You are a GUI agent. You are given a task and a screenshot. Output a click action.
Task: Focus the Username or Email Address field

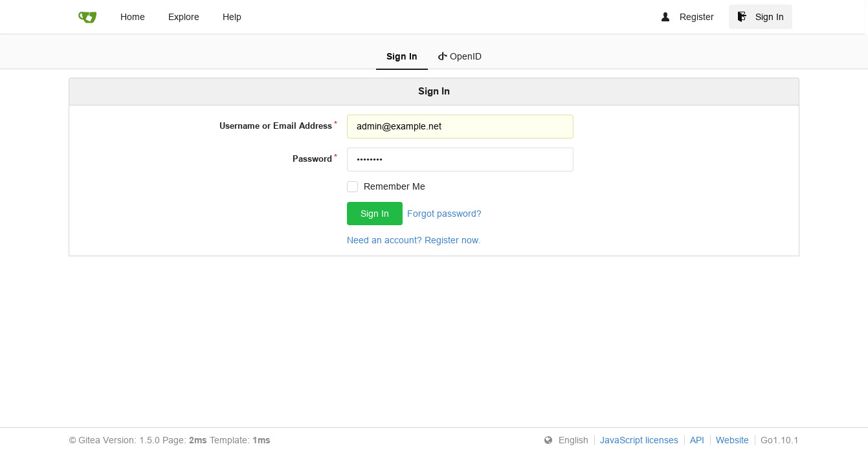pos(460,126)
